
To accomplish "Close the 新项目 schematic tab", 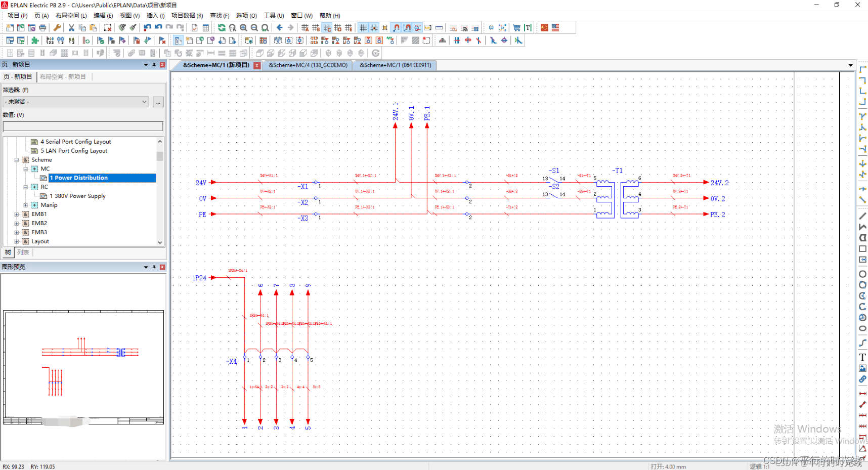I will click(x=257, y=65).
